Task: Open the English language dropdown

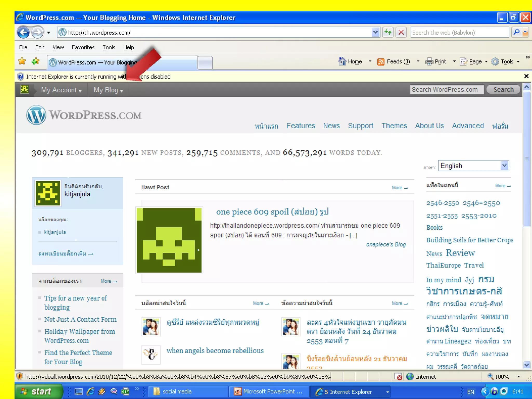Action: point(504,166)
